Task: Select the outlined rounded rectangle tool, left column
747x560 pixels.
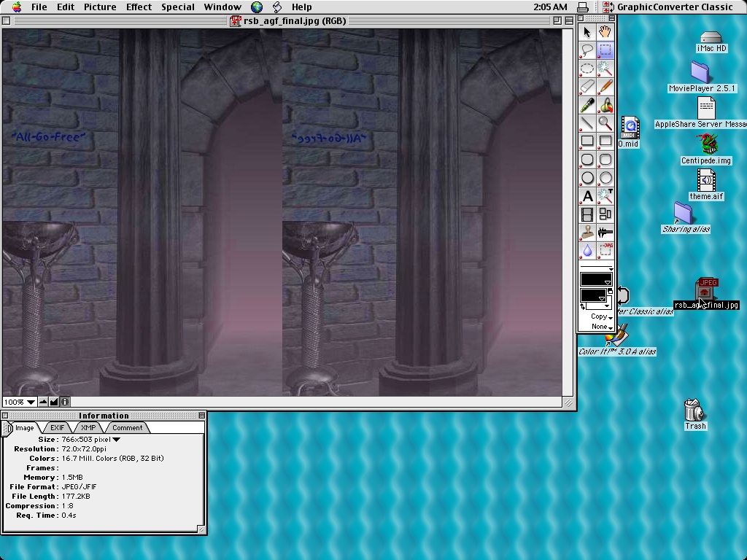Action: point(587,160)
